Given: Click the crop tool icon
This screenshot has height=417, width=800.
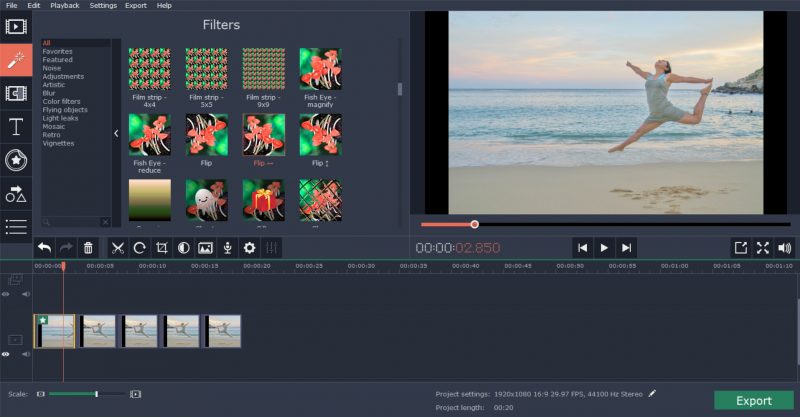Looking at the screenshot, I should (162, 248).
